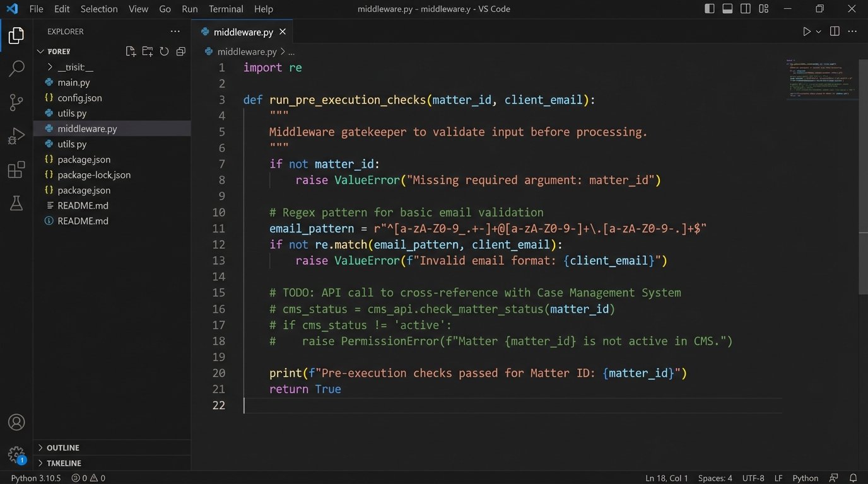Split the editor window
Viewport: 868px width, 484px height.
click(x=834, y=30)
